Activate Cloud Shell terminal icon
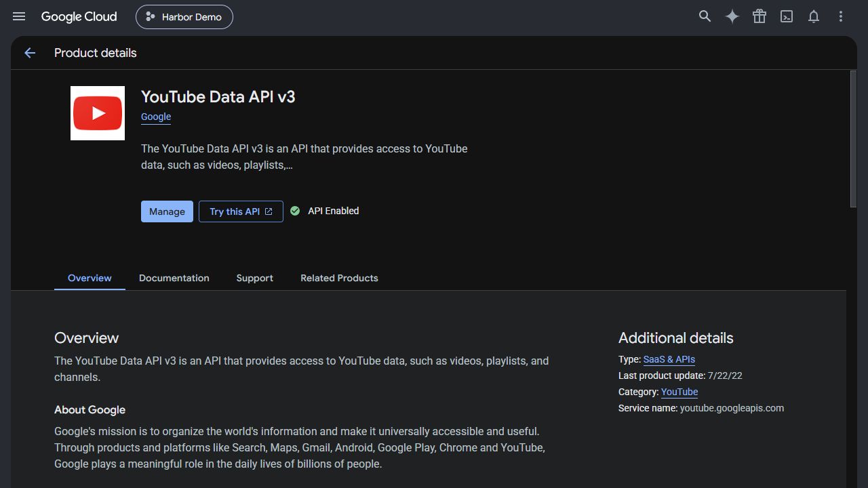This screenshot has width=868, height=488. coord(787,16)
